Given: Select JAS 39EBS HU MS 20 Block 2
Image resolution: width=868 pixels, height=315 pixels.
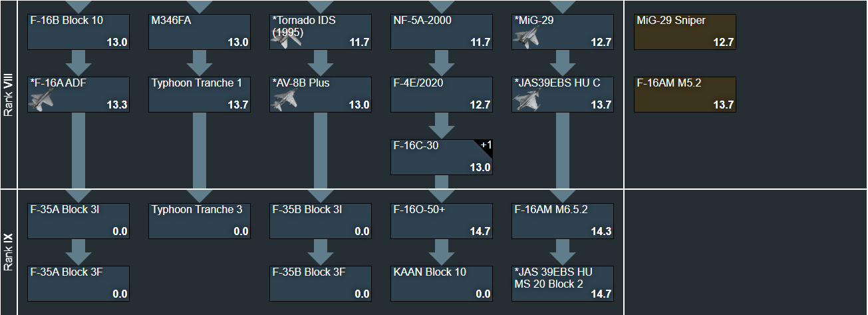Looking at the screenshot, I should coord(563,284).
